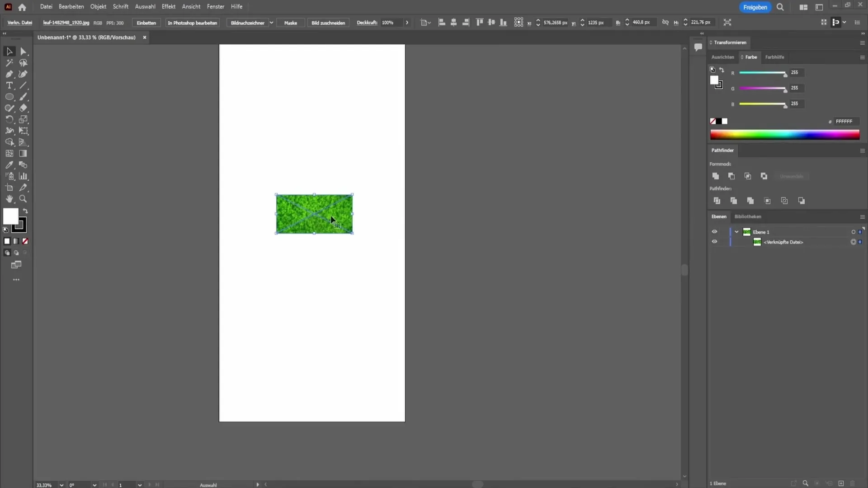Expand the Deckkraft opacity arrow
This screenshot has height=488, width=868.
pos(407,23)
